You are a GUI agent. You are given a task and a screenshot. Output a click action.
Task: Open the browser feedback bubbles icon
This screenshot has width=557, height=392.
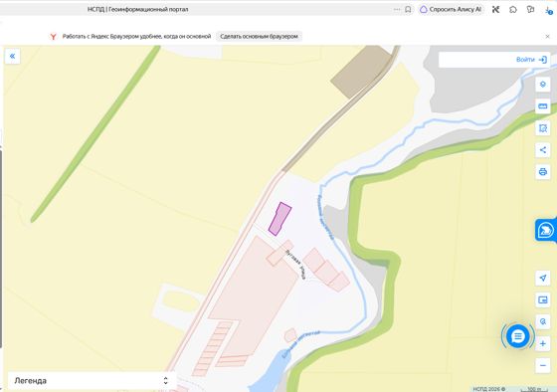tap(531, 10)
